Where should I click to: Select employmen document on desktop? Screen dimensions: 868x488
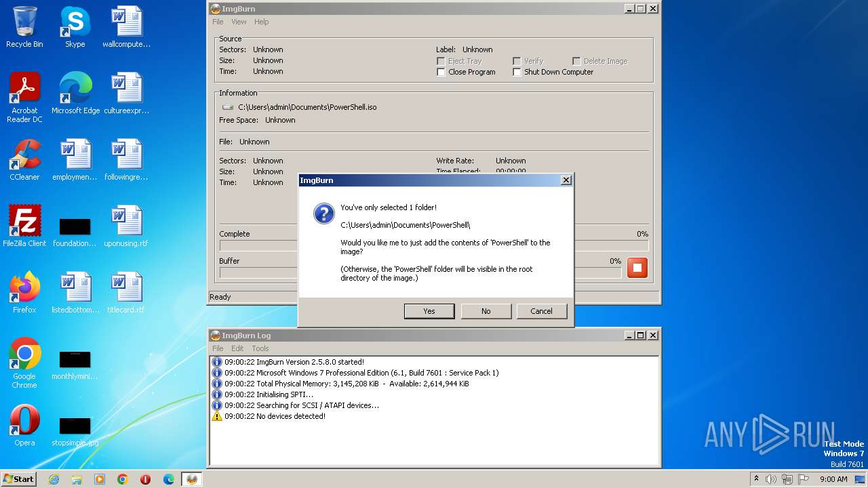pyautogui.click(x=75, y=160)
